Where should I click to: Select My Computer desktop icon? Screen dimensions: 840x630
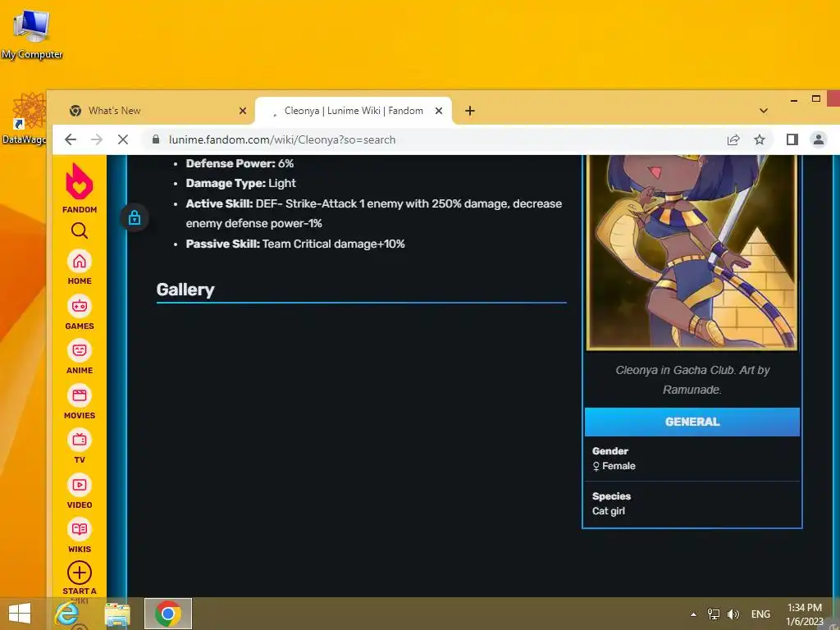[x=32, y=34]
